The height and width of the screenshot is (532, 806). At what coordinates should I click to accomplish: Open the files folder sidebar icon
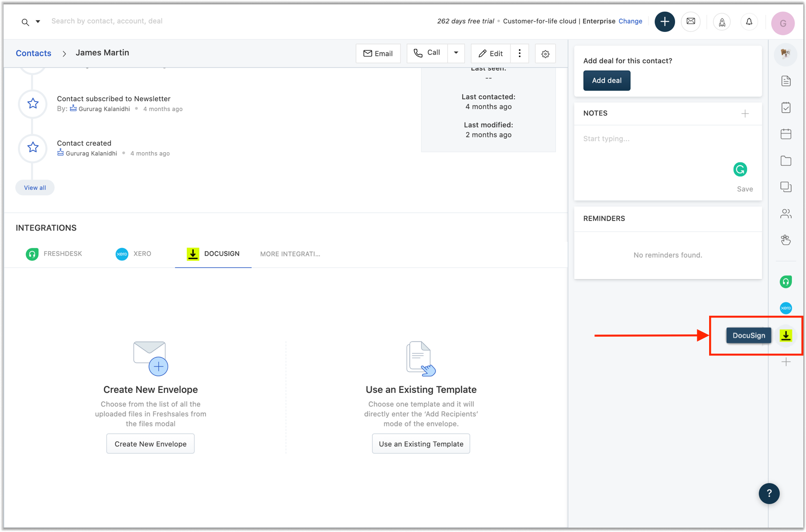pos(786,161)
